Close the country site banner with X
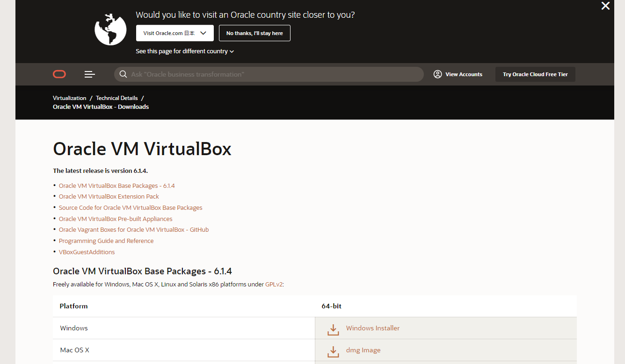Viewport: 625px width, 364px height. 605,6
